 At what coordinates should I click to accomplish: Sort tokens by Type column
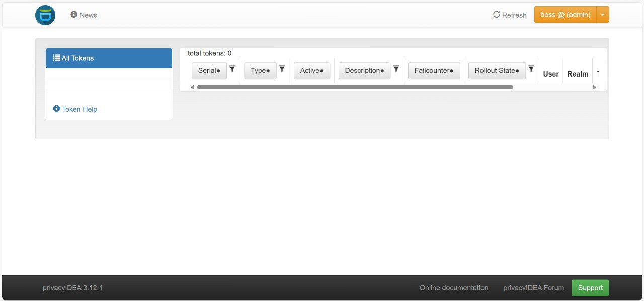[260, 71]
